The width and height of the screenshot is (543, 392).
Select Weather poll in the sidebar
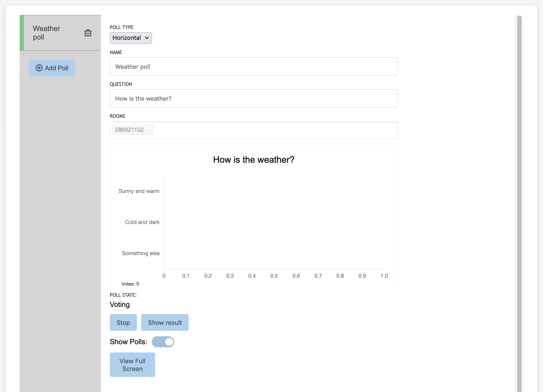coord(47,33)
